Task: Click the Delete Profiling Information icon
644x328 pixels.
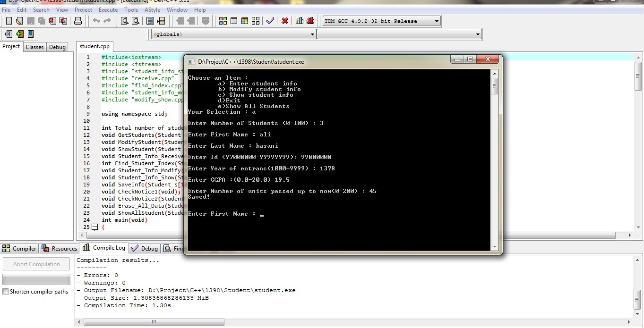Action: (x=310, y=21)
